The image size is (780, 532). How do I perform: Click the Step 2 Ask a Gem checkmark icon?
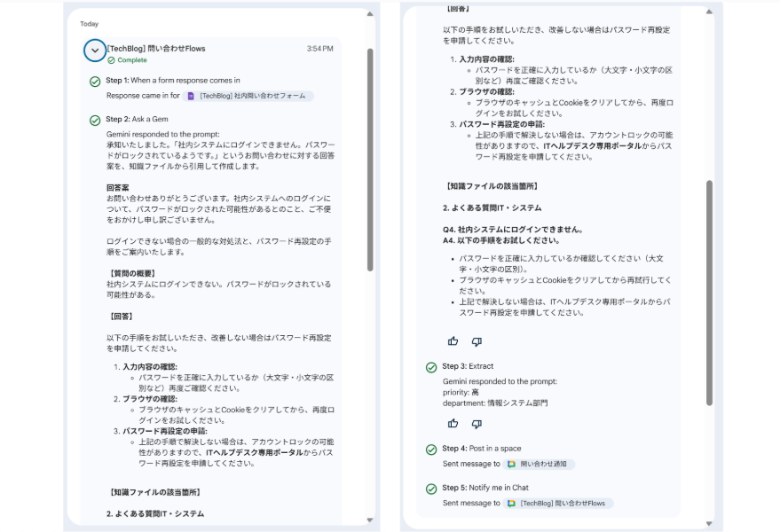pyautogui.click(x=95, y=121)
